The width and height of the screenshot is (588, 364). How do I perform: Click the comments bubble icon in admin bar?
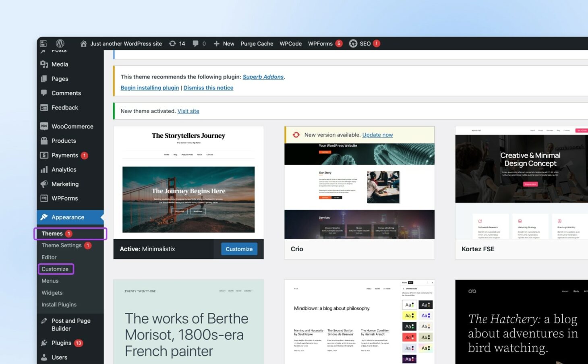tap(196, 43)
